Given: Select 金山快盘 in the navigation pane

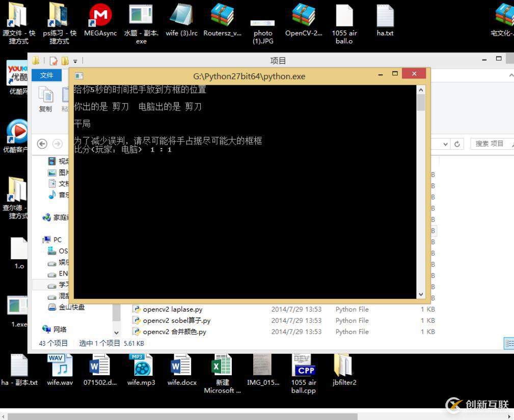Looking at the screenshot, I should pyautogui.click(x=67, y=307).
